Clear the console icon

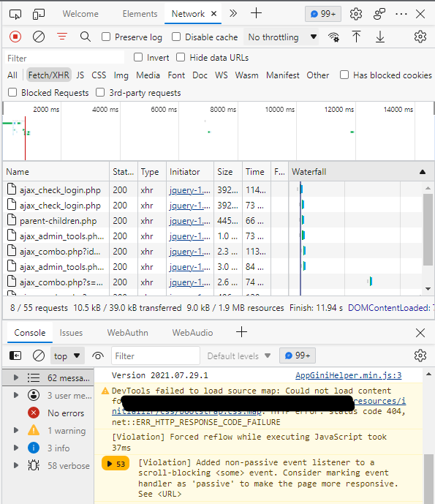click(39, 356)
